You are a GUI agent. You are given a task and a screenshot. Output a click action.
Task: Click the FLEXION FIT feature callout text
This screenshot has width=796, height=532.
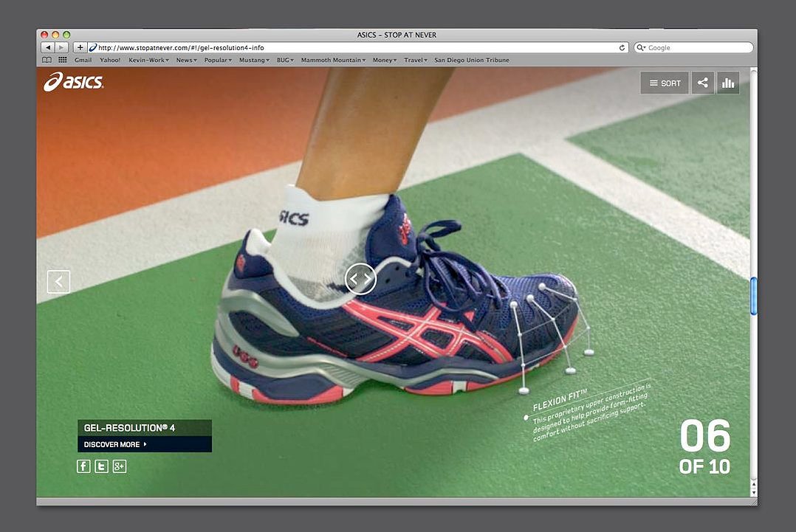pos(591,412)
